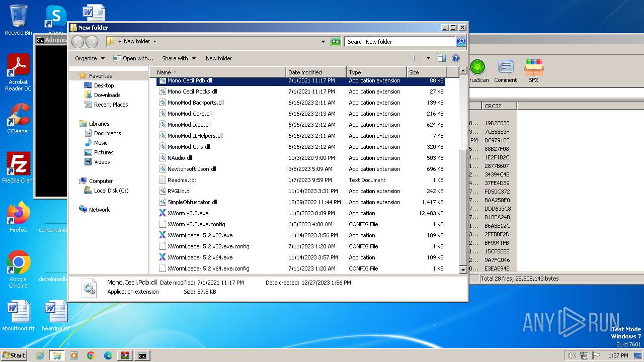Sort by Date modified column header

point(316,72)
